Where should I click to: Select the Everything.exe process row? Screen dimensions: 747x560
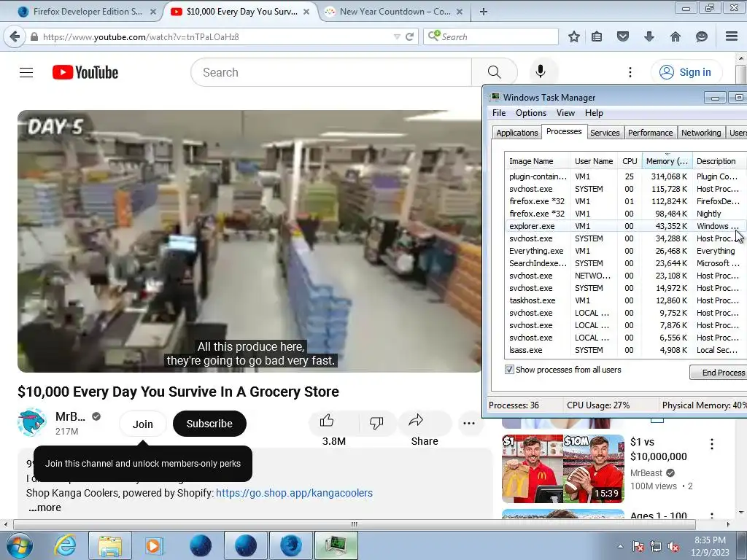[x=625, y=251]
